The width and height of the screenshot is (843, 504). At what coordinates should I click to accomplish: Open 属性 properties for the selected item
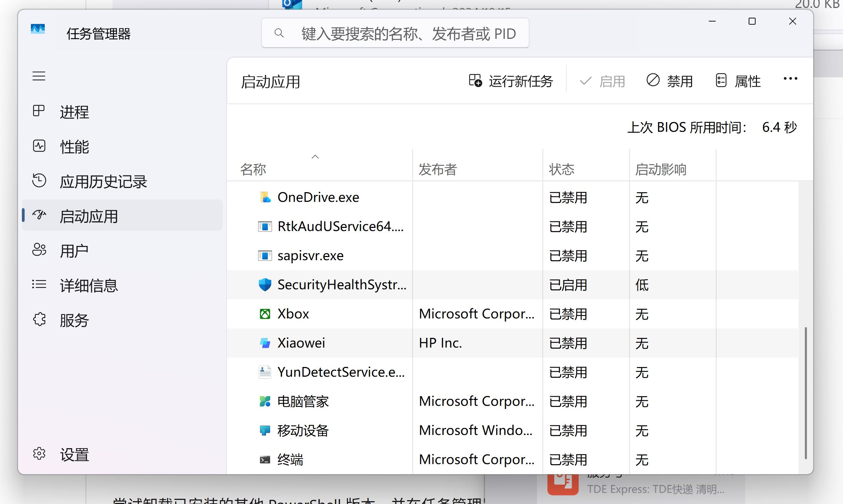[x=738, y=81]
